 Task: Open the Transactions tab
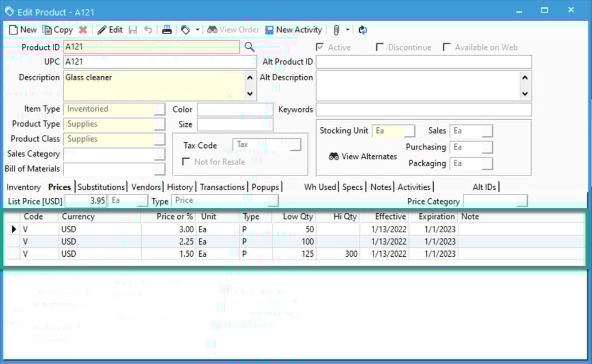coord(223,186)
